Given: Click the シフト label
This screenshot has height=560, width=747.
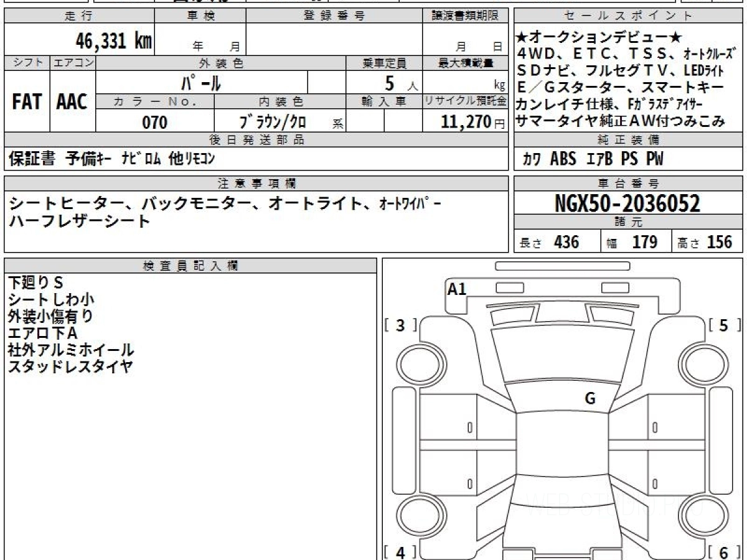Looking at the screenshot, I should click(x=27, y=63).
